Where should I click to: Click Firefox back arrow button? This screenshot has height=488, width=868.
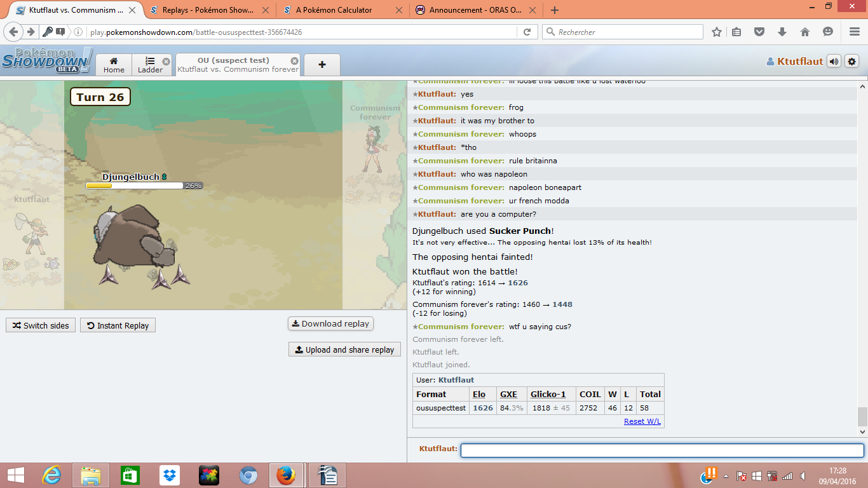pos(15,32)
